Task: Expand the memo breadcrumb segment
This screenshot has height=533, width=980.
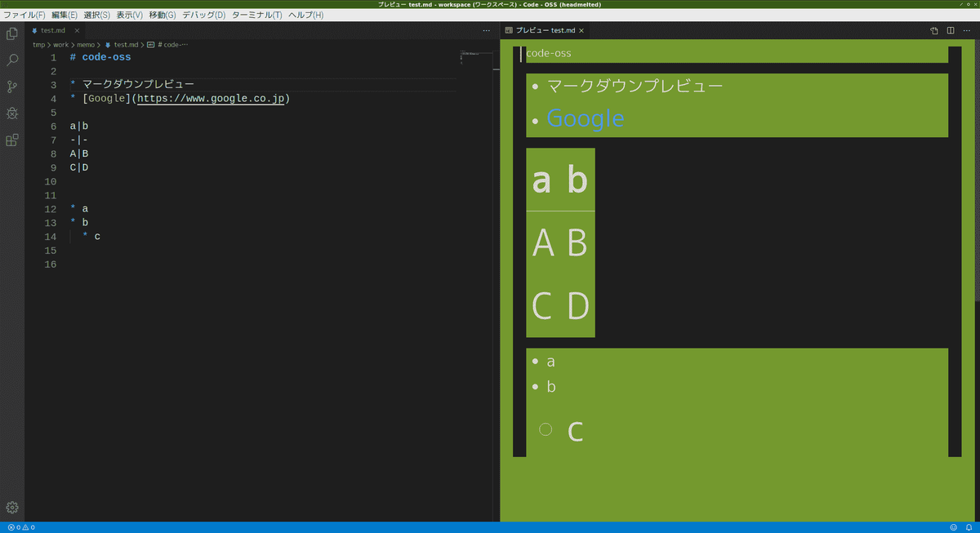Action: (x=87, y=45)
